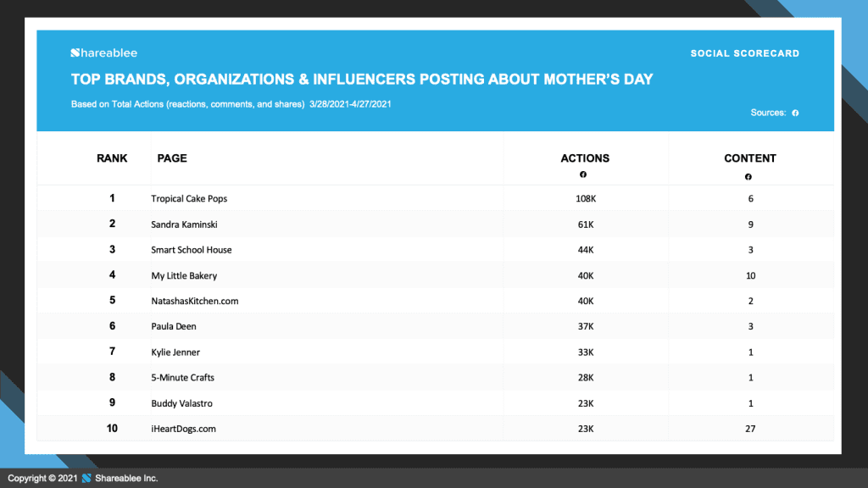Click the Shareablee logo in the header
This screenshot has height=488, width=868.
(104, 53)
